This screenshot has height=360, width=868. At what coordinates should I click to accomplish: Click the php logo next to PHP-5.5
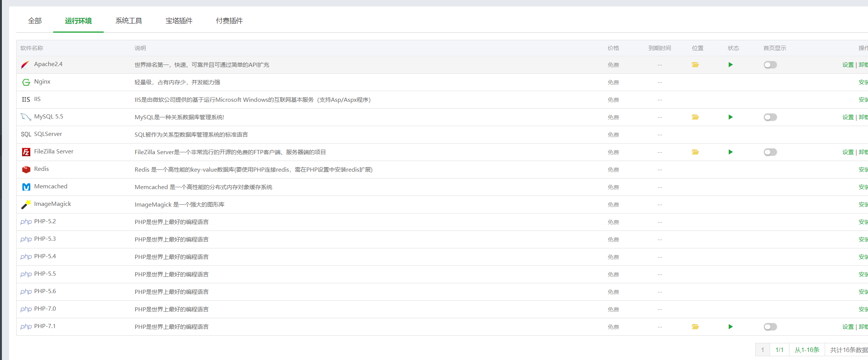click(26, 274)
